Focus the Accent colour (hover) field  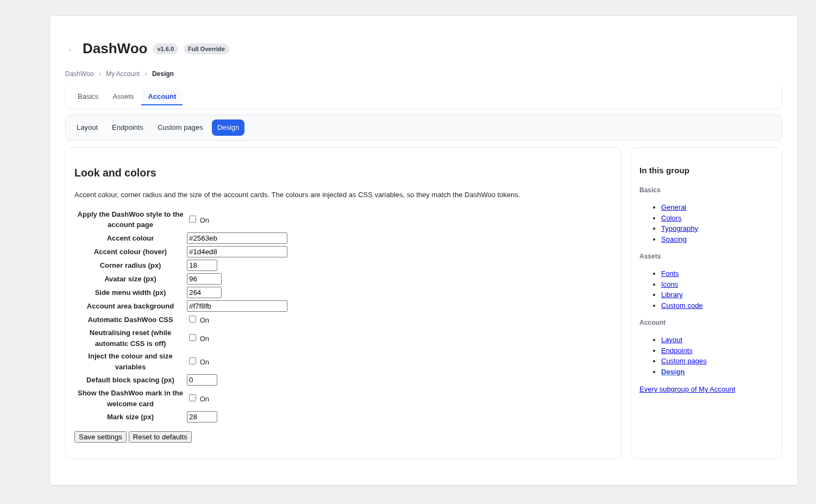point(237,252)
